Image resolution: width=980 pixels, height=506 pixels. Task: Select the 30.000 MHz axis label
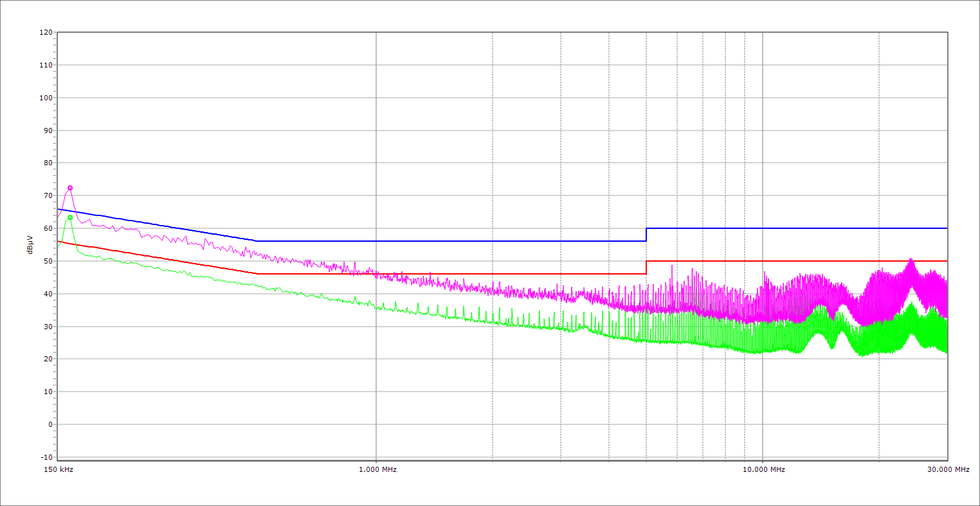(x=948, y=469)
